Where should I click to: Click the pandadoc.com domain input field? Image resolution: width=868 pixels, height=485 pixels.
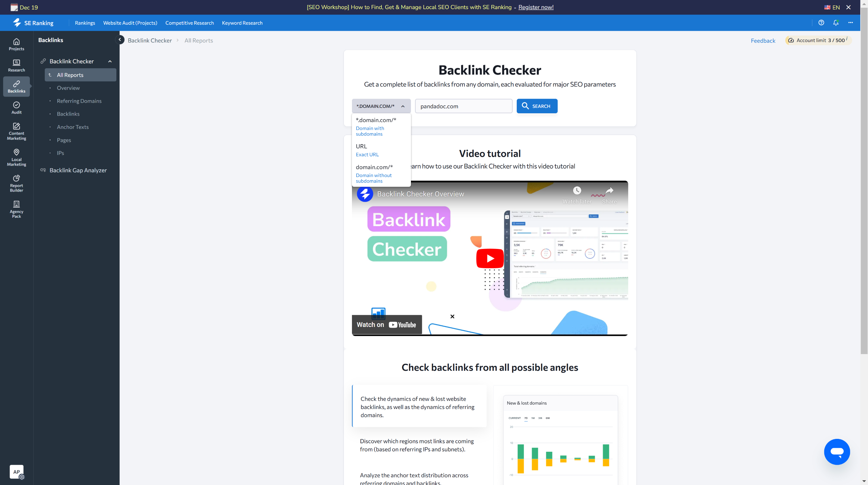[x=463, y=106]
